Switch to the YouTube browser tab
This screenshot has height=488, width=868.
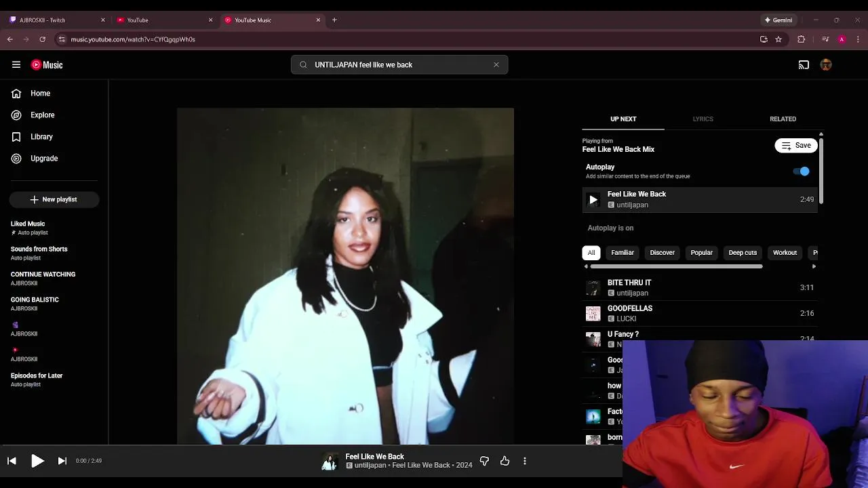[x=164, y=20]
